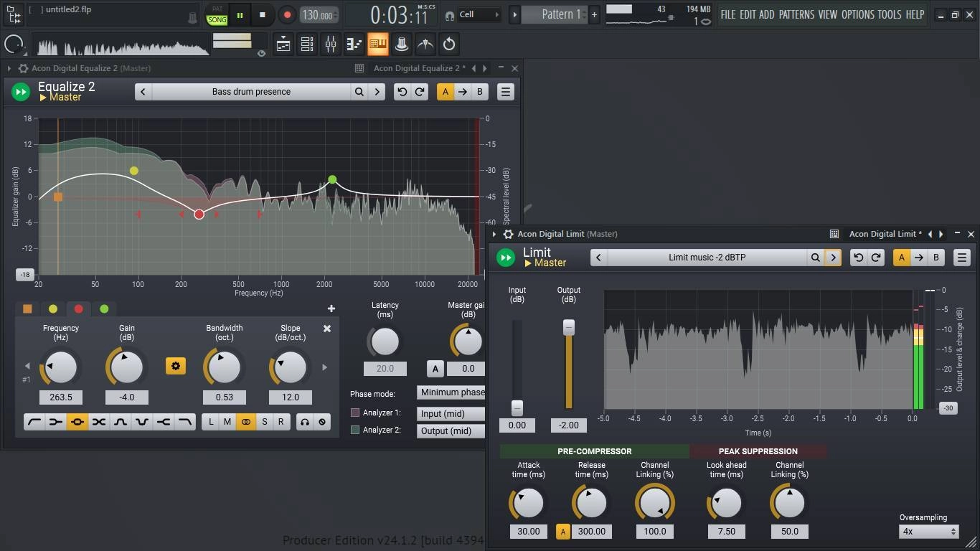Select the high-cut filter shape button
This screenshot has height=551, width=980.
[x=184, y=422]
